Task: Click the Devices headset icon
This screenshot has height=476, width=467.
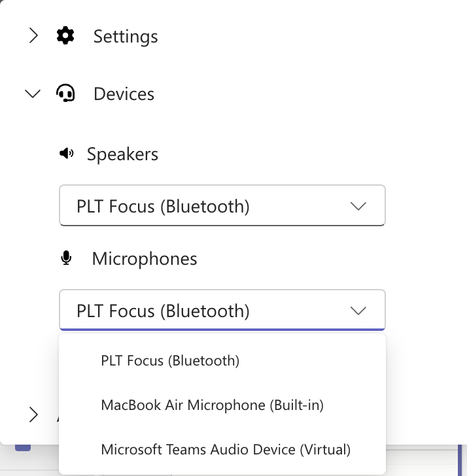Action: (x=65, y=93)
